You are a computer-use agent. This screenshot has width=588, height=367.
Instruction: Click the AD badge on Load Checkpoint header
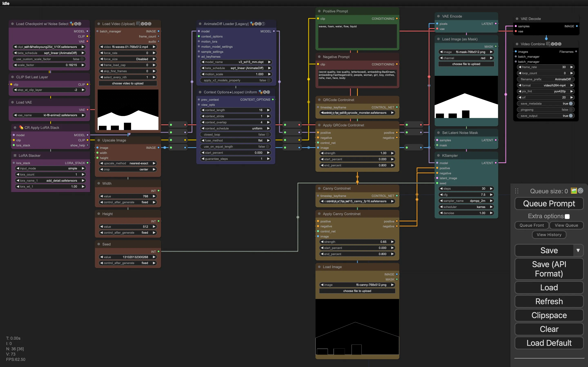pyautogui.click(x=78, y=23)
